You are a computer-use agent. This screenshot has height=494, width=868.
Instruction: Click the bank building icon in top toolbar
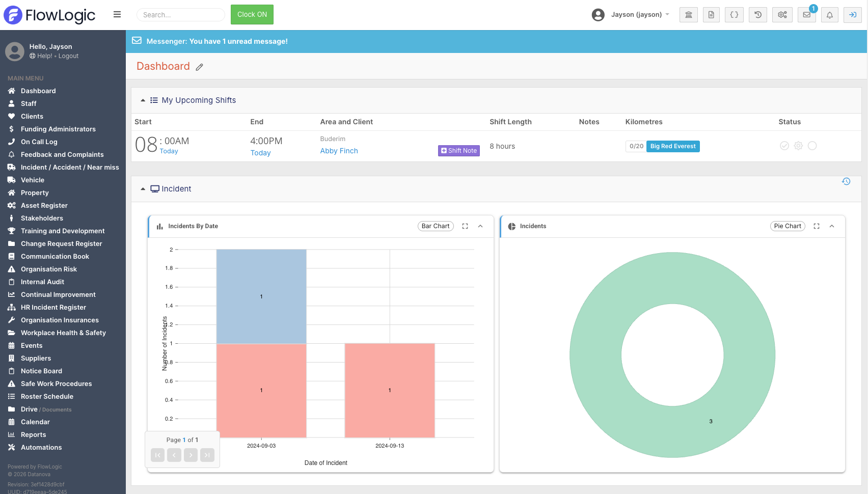click(x=688, y=15)
